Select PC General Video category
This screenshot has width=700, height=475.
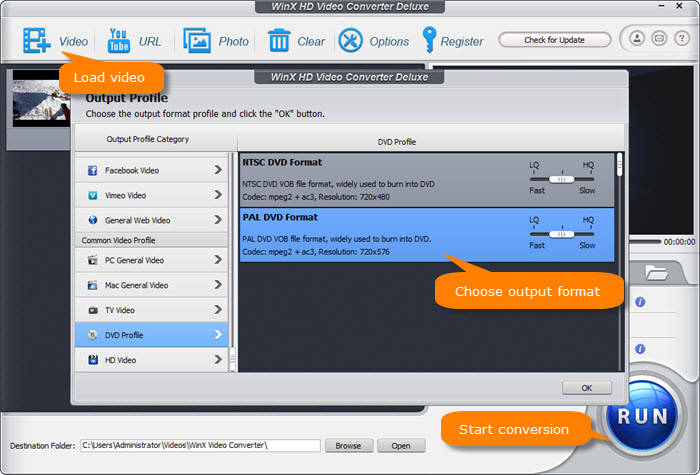(152, 260)
